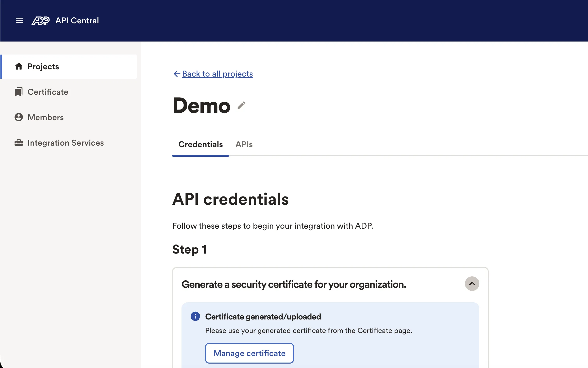
Task: Click the Integration Services briefcase icon
Action: [x=19, y=143]
